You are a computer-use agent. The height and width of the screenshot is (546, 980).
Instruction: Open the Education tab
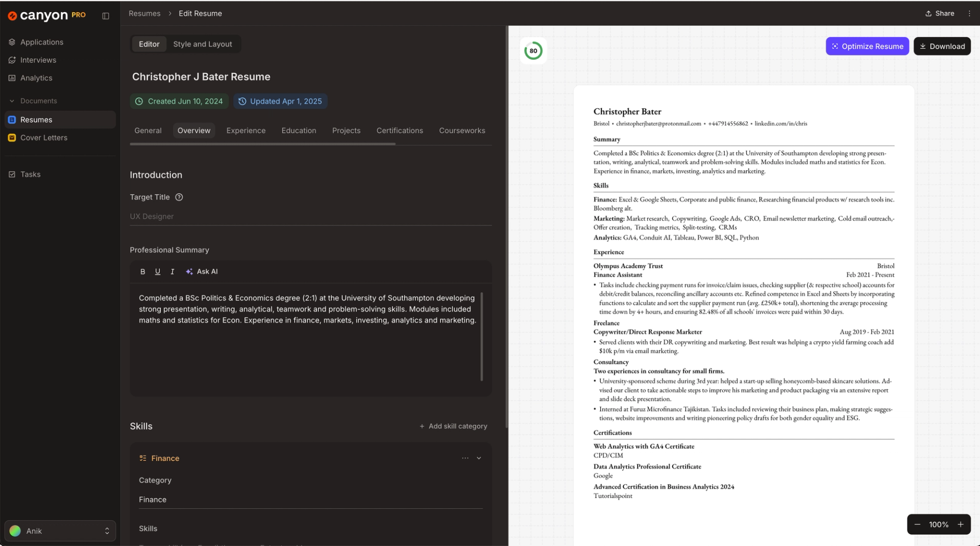coord(299,131)
